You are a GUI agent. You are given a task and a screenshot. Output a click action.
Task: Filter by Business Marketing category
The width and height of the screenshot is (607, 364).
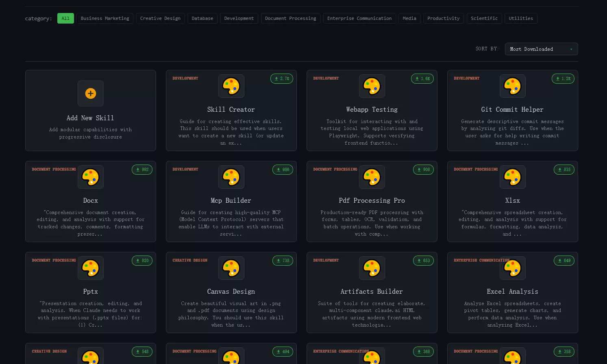[x=105, y=18]
